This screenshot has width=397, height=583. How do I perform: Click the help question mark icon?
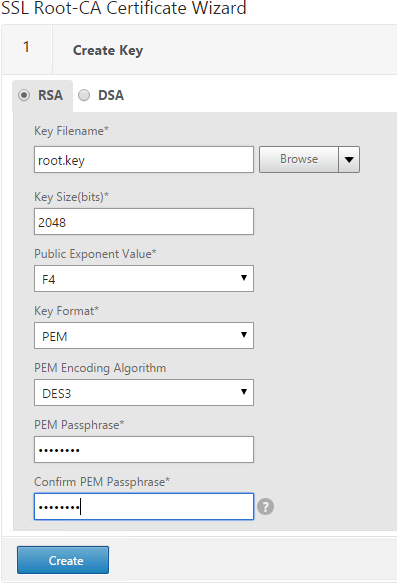[265, 506]
